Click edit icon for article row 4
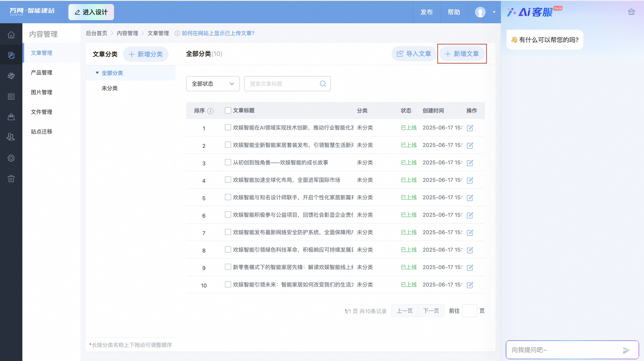Screen dimensions: 644x361 click(x=470, y=180)
